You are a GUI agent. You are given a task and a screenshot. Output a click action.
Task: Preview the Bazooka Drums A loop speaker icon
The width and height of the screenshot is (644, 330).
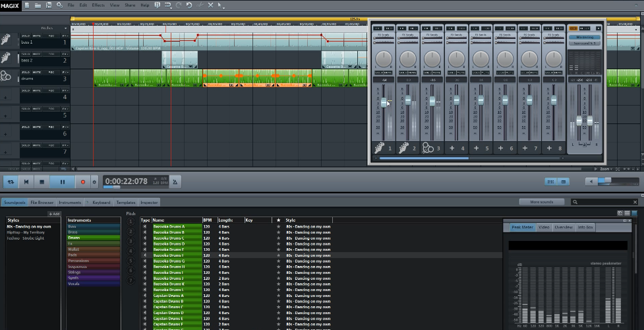pos(144,226)
